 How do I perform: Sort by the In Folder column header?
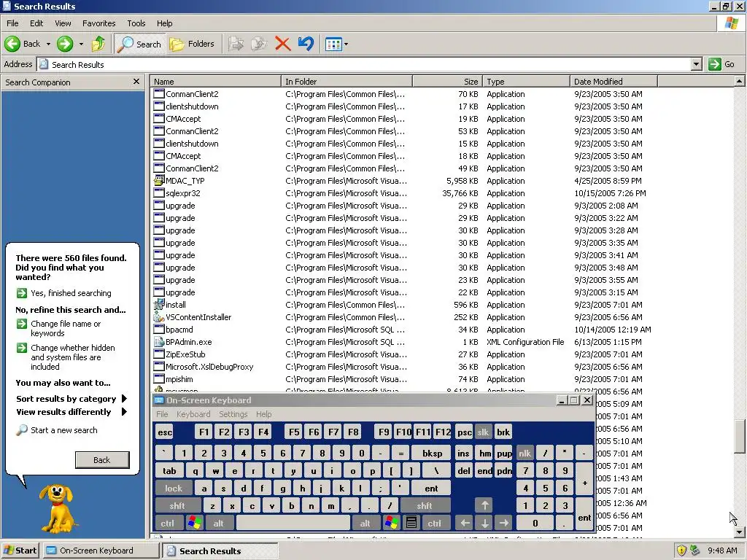tap(347, 82)
